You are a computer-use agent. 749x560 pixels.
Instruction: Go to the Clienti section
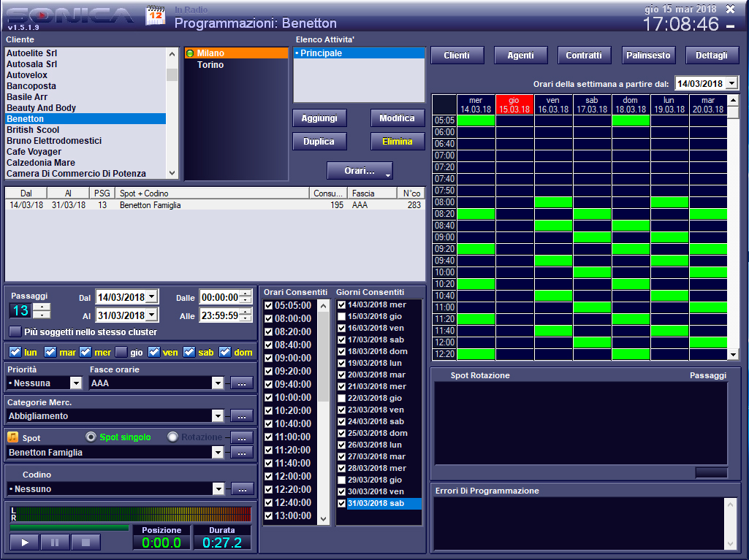coord(457,55)
